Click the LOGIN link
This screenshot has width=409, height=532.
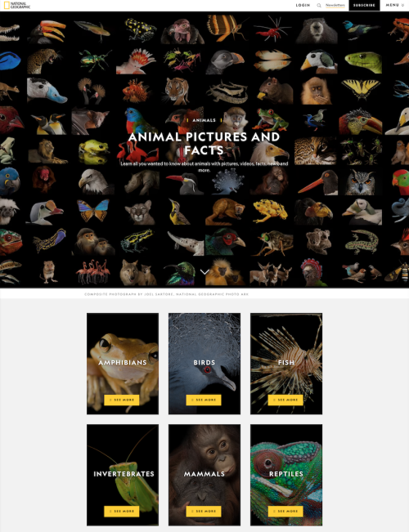303,5
